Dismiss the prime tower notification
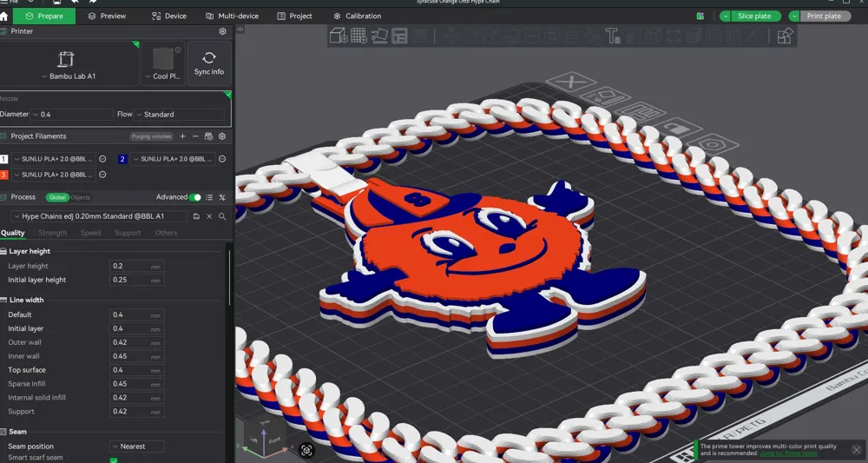 pyautogui.click(x=857, y=450)
